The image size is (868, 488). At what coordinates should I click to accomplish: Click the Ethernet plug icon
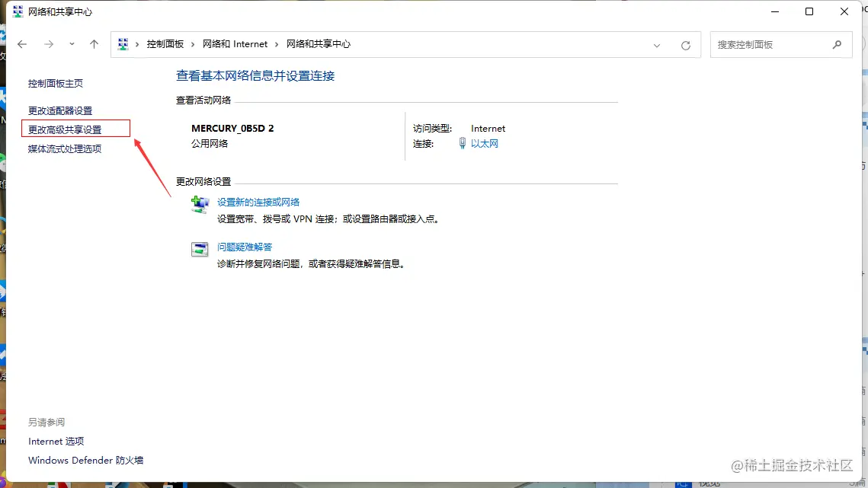[x=463, y=143]
